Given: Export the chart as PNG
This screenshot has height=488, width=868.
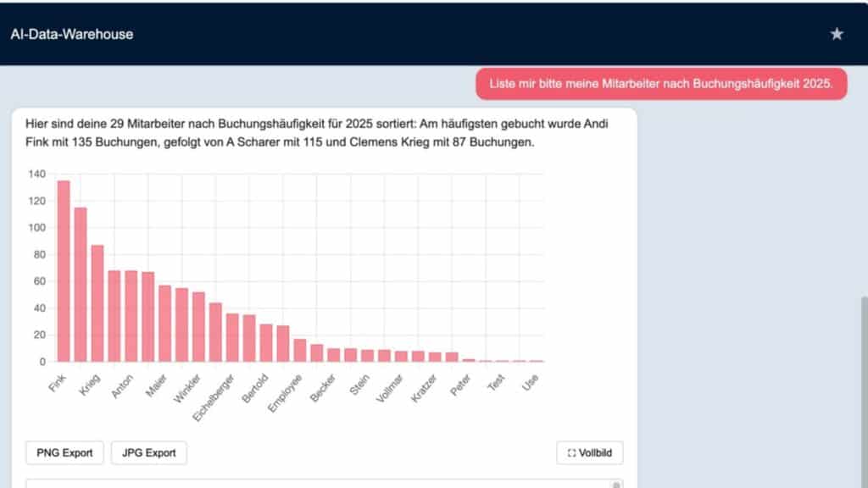Looking at the screenshot, I should tap(64, 453).
